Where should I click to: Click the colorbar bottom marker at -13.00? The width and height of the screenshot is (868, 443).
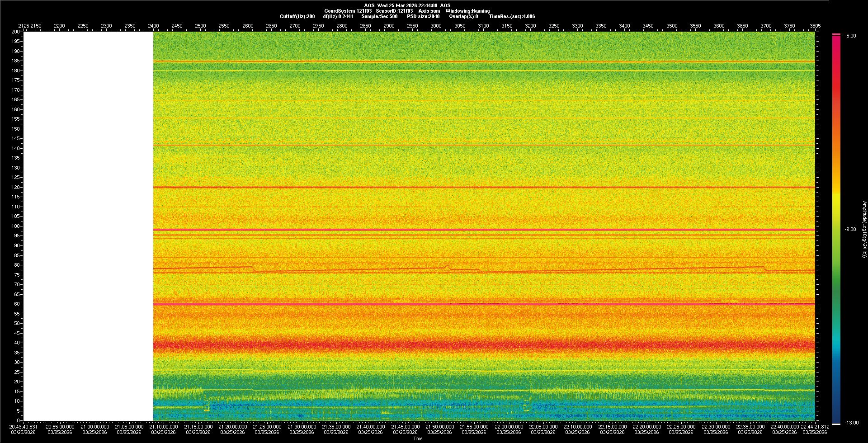pyautogui.click(x=836, y=424)
